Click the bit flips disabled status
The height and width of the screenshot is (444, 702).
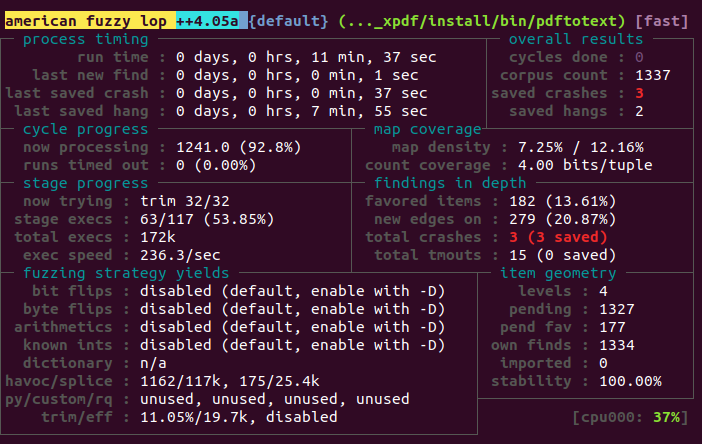coord(293,291)
